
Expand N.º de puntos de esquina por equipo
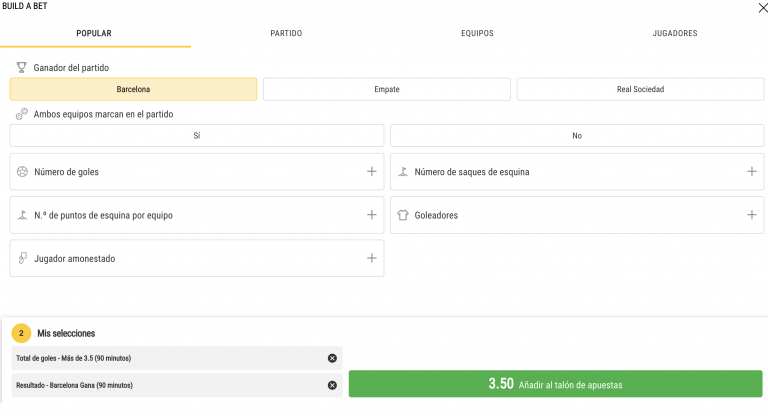pos(372,215)
